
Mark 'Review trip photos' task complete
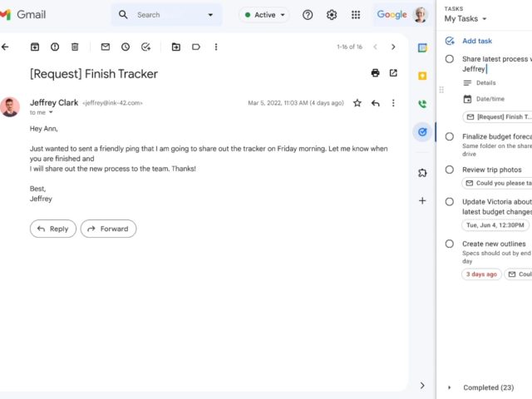449,170
